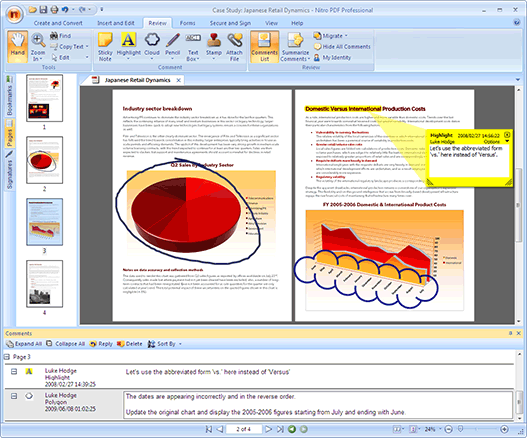The width and height of the screenshot is (527, 438).
Task: Click the Expand All button
Action: 24,344
